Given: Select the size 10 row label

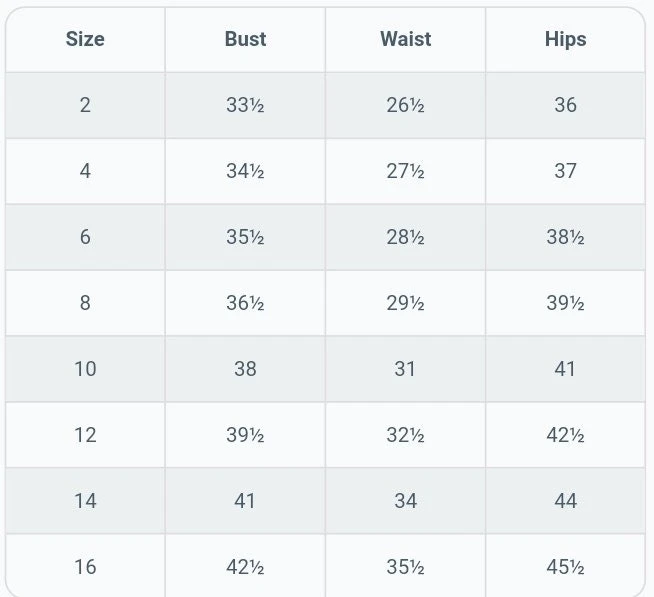Looking at the screenshot, I should (85, 369).
